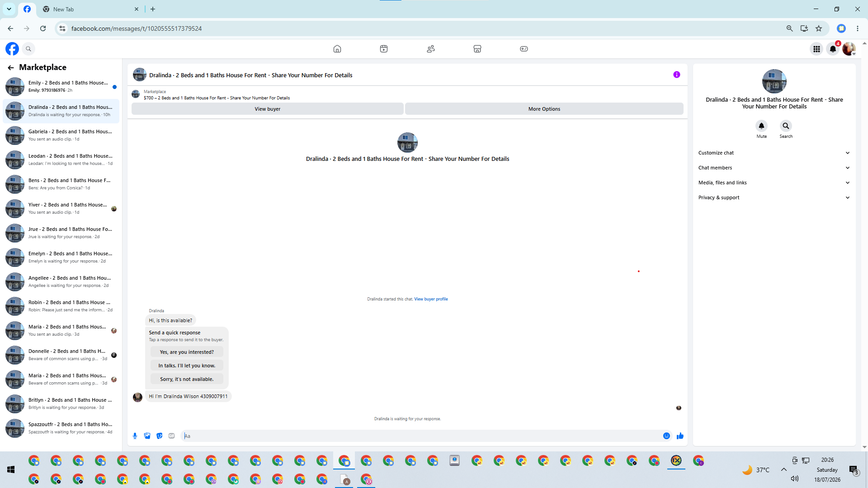Show hidden system tray icons
Image resolution: width=868 pixels, height=488 pixels.
(783, 469)
